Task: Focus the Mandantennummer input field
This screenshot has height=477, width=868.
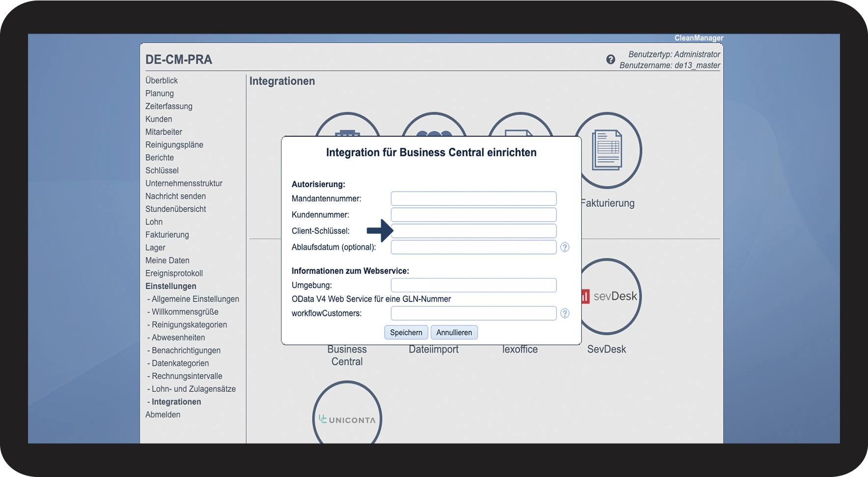Action: click(474, 198)
